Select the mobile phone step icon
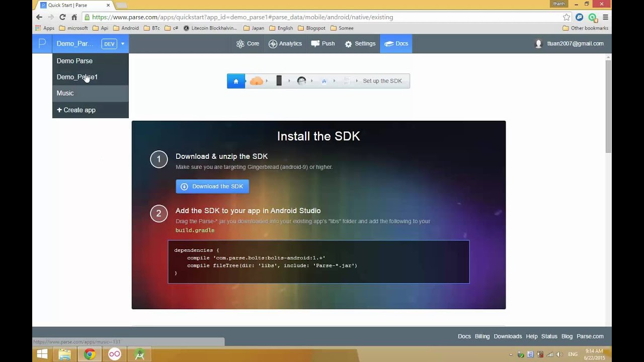This screenshot has width=644, height=362. click(279, 81)
